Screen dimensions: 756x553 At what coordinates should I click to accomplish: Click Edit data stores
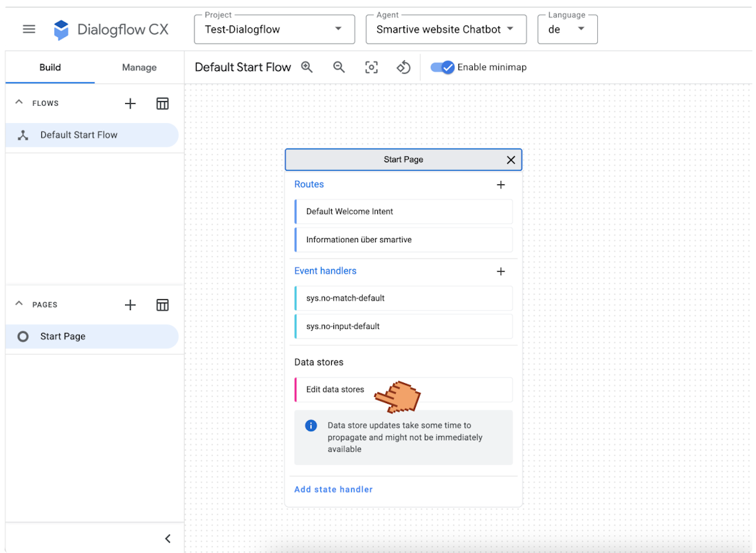403,389
